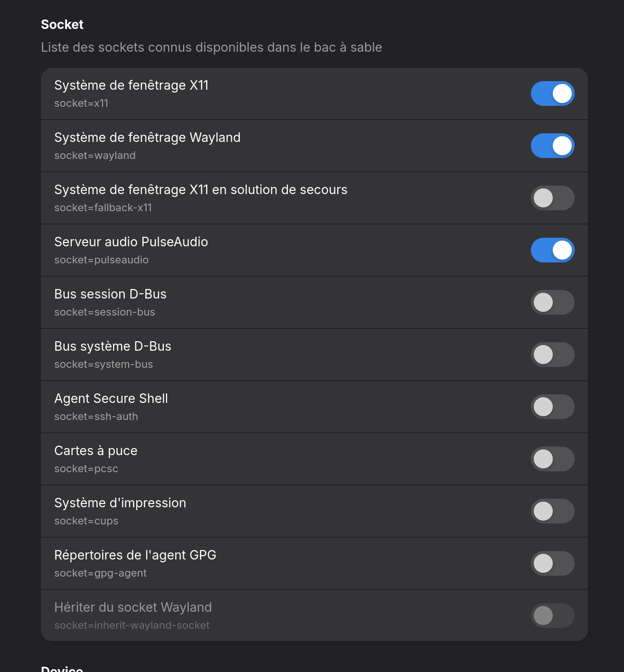Image resolution: width=624 pixels, height=672 pixels.
Task: Enable the fallback-x11 socket switch
Action: (x=552, y=198)
